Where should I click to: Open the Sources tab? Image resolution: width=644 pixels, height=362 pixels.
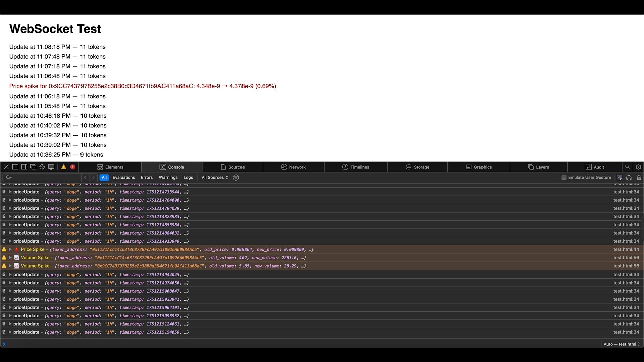click(x=232, y=167)
